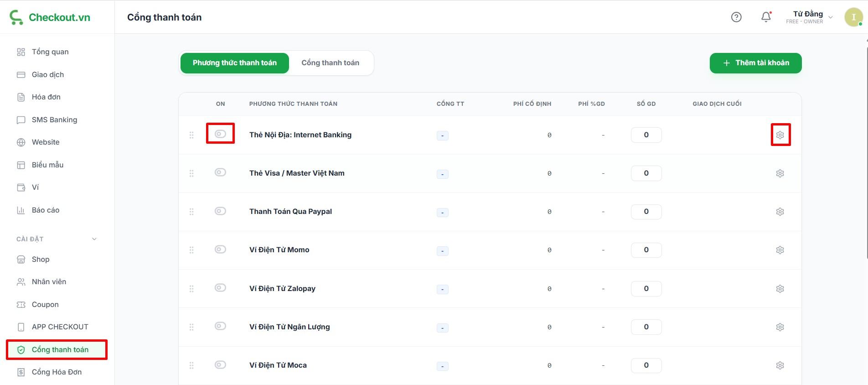Click gear icon in Ví Điện Tử Momo row
This screenshot has width=868, height=385.
(x=780, y=250)
